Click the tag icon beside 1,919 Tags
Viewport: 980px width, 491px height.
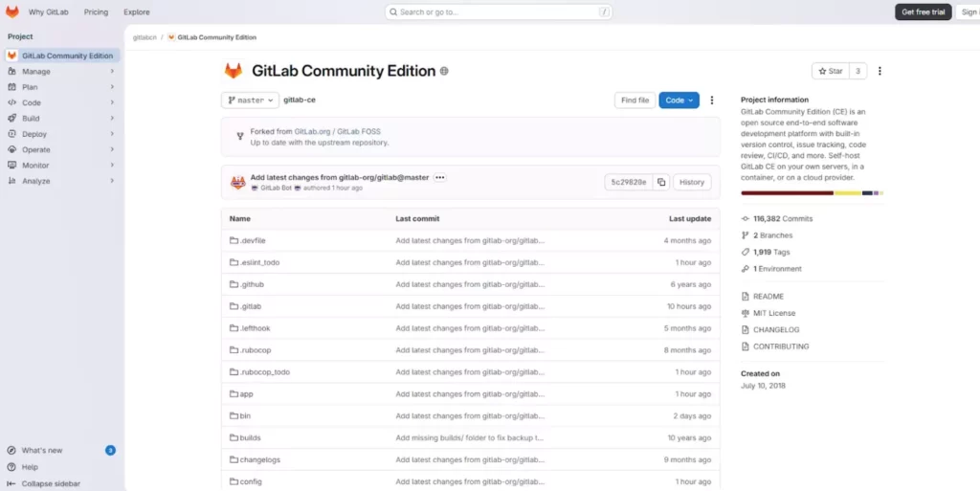[745, 253]
